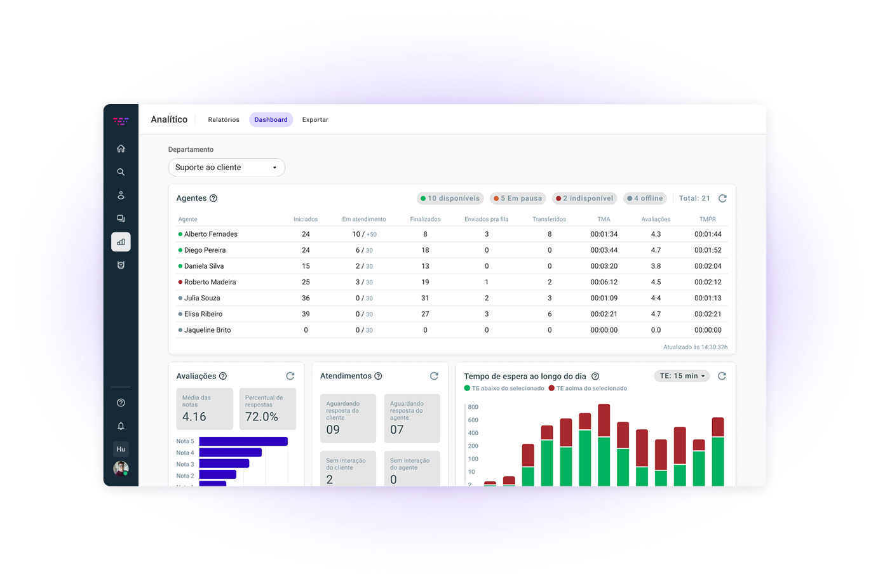Open the Departamento dropdown

coord(226,168)
